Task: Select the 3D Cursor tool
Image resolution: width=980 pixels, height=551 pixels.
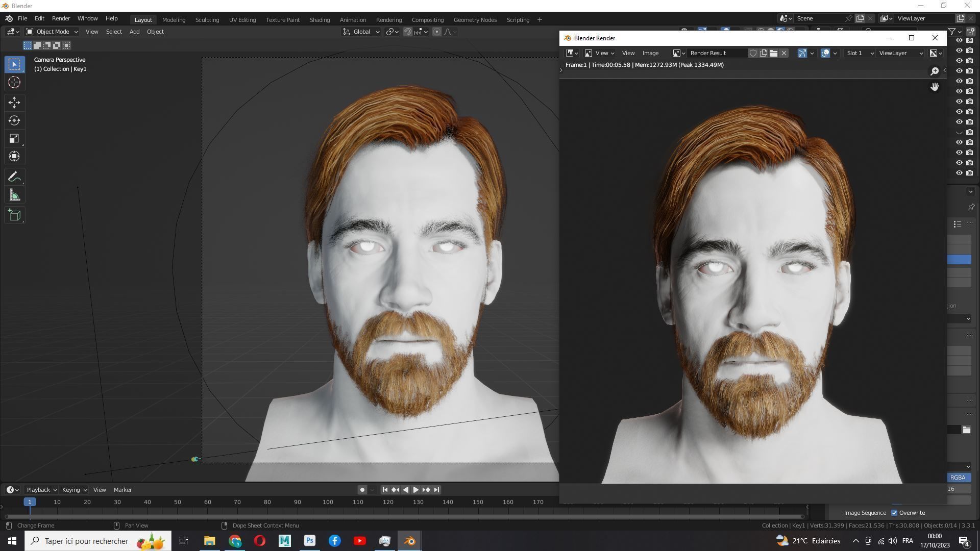Action: tap(14, 82)
